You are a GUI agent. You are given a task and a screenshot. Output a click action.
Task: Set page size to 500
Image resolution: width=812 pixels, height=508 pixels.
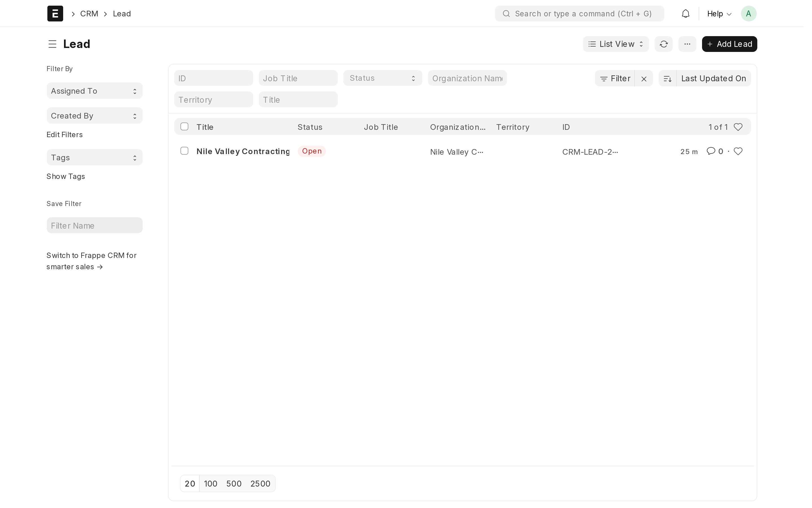coord(234,483)
